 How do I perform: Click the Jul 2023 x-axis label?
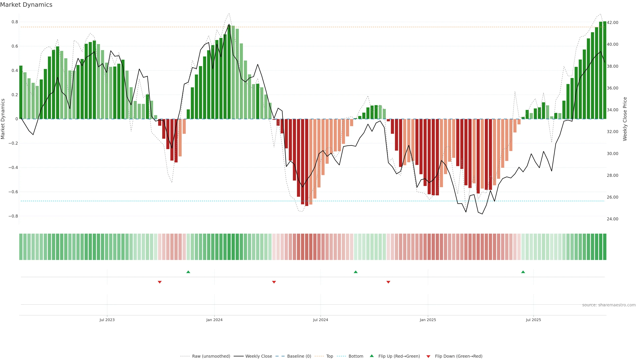107,320
